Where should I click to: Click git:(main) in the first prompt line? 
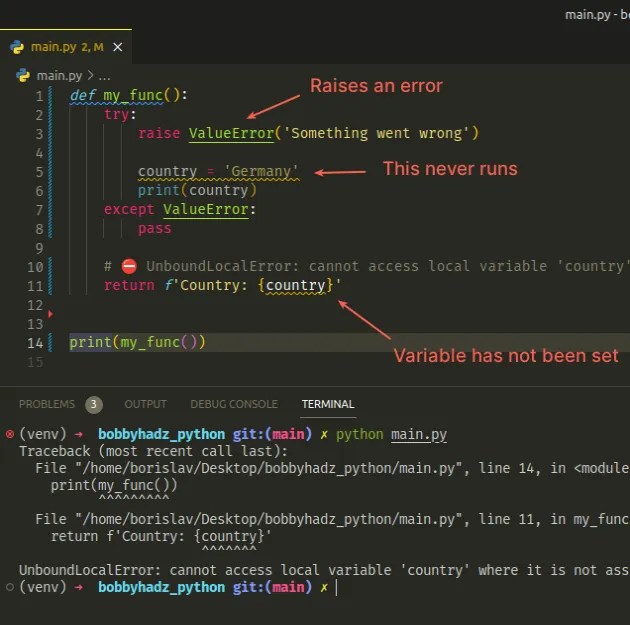point(272,434)
